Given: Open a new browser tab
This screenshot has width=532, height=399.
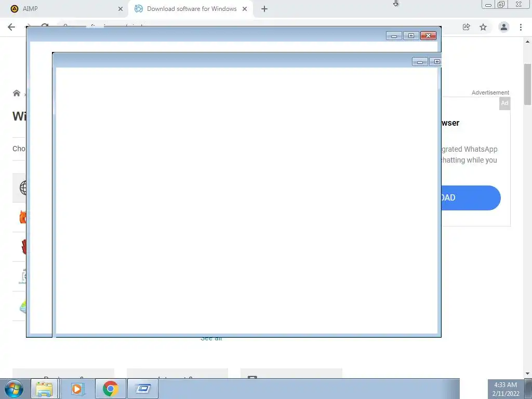Looking at the screenshot, I should pyautogui.click(x=264, y=9).
